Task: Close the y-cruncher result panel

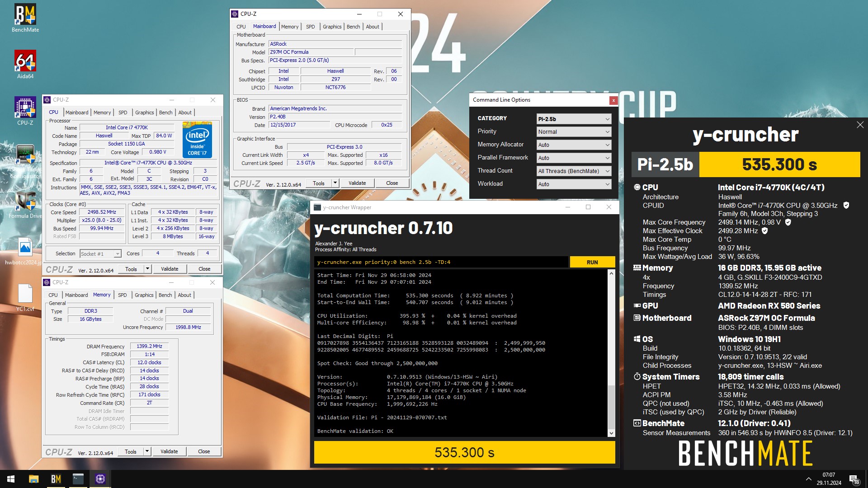Action: [x=860, y=125]
